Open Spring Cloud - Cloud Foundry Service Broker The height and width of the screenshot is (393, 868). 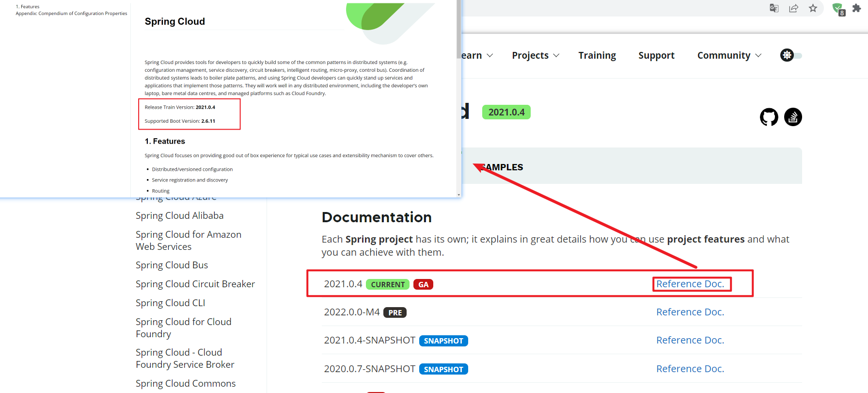pyautogui.click(x=185, y=358)
